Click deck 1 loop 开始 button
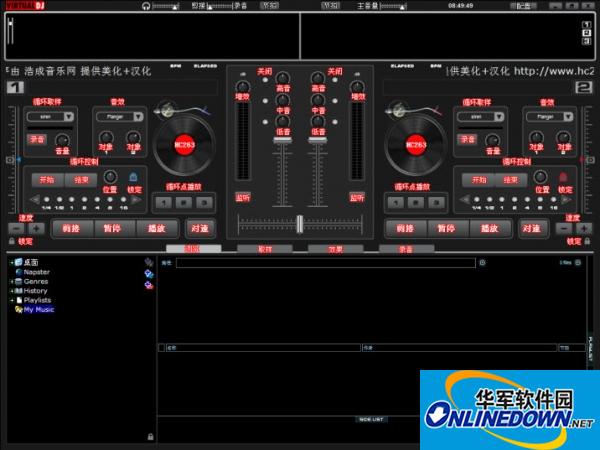The height and width of the screenshot is (450, 600). pyautogui.click(x=47, y=179)
